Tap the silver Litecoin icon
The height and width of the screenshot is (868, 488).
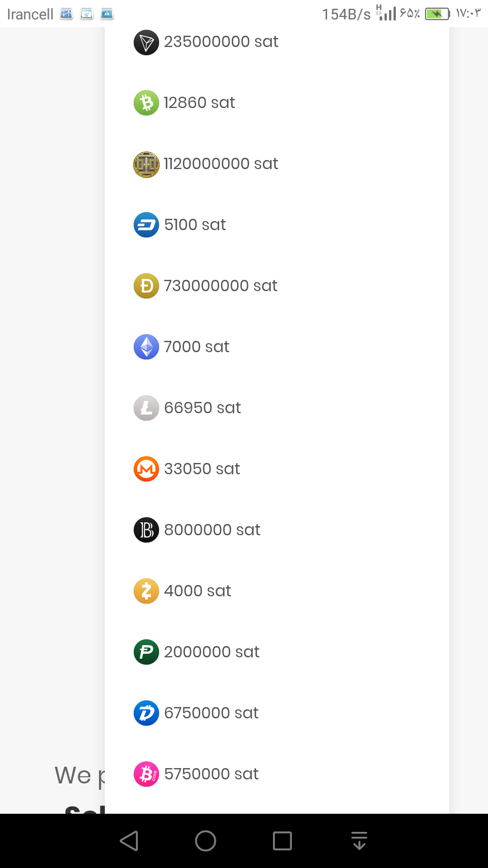tap(146, 408)
